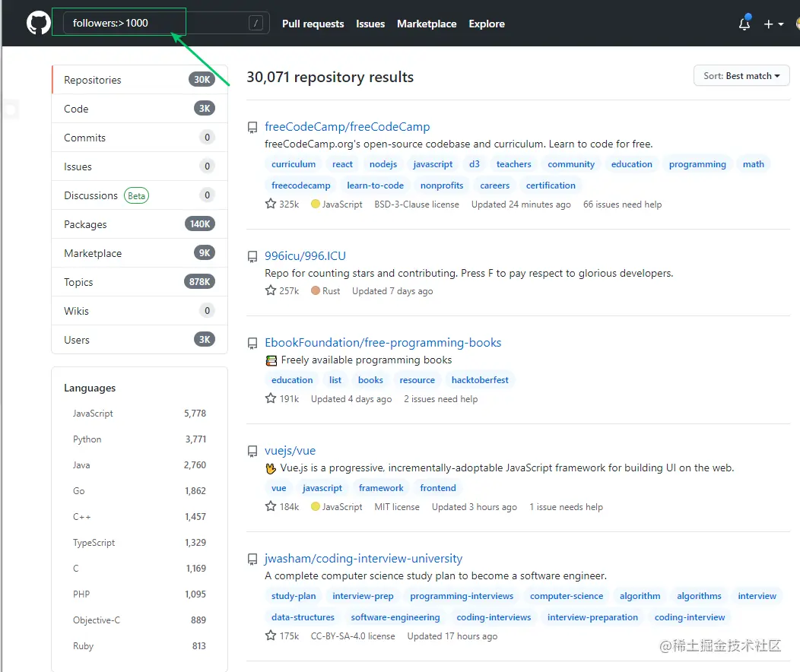
Task: Click the curriculum topic tag
Action: pyautogui.click(x=294, y=164)
